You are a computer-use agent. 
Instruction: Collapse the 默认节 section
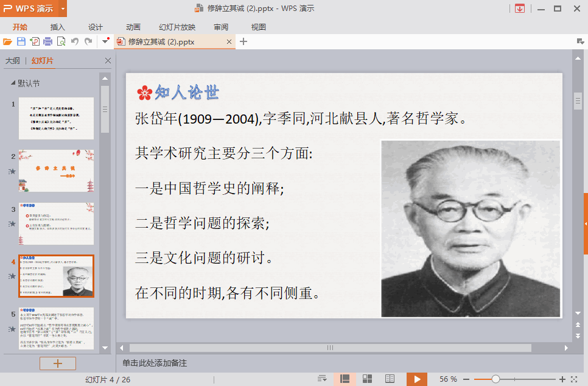[12, 83]
